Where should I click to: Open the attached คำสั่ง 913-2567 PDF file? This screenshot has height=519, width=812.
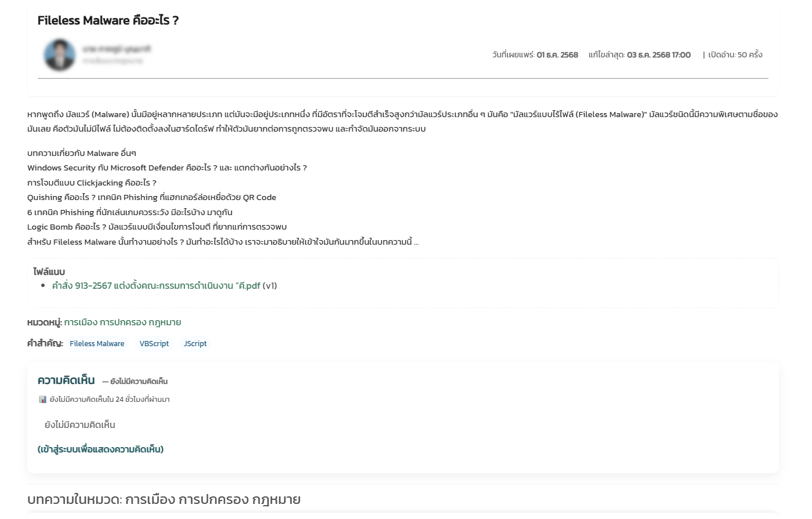click(156, 285)
